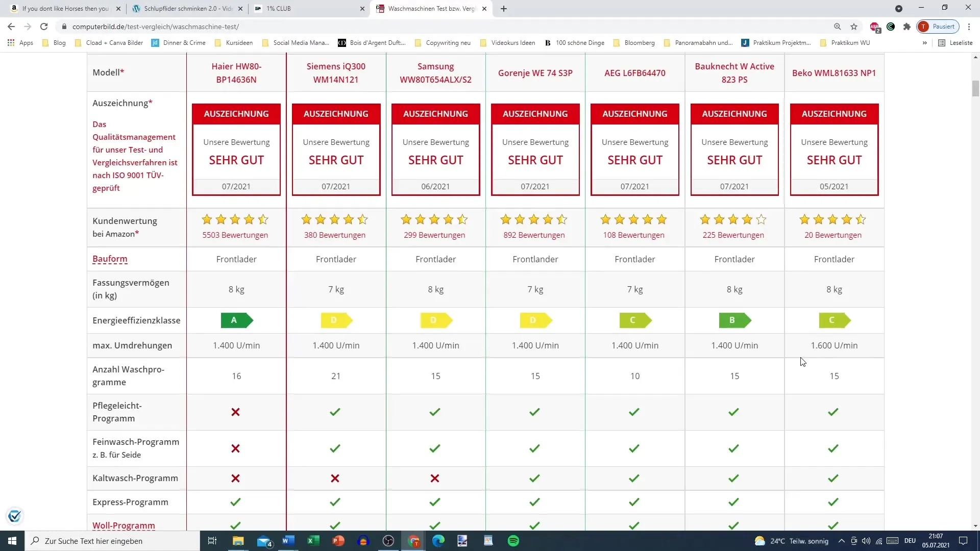Open the Woll-Programm glossary link
The width and height of the screenshot is (980, 551).
click(x=124, y=525)
